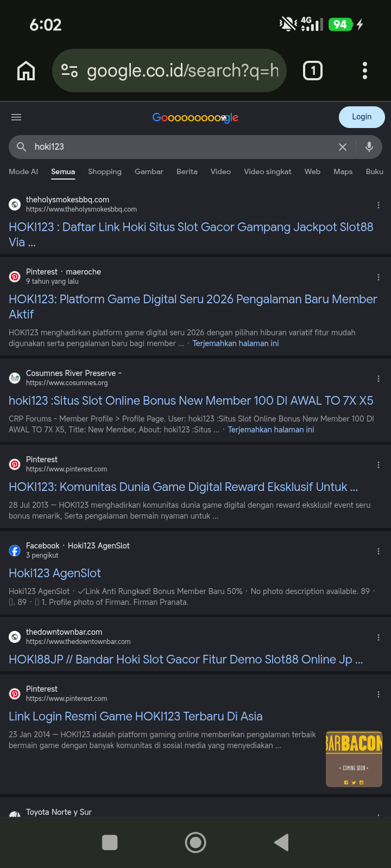Viewport: 391px width, 868px height.
Task: Open options for theholysmokesbbq.com result
Action: (379, 205)
